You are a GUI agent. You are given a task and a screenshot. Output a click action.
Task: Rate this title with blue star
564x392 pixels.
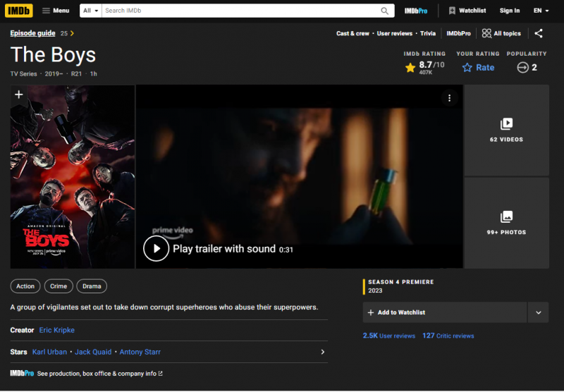click(478, 68)
